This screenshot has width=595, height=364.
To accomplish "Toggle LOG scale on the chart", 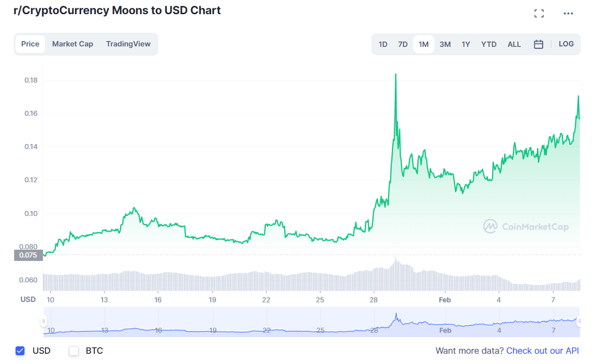I will pyautogui.click(x=566, y=44).
